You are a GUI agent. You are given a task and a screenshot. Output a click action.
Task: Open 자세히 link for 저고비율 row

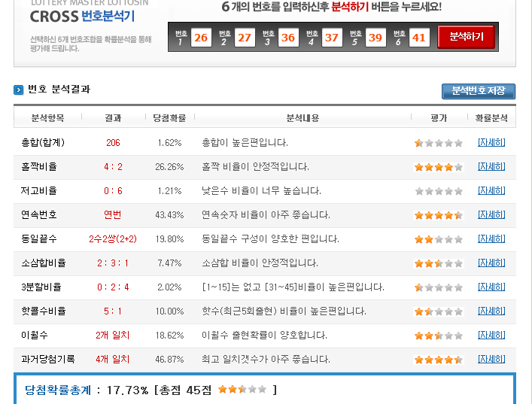click(x=491, y=191)
